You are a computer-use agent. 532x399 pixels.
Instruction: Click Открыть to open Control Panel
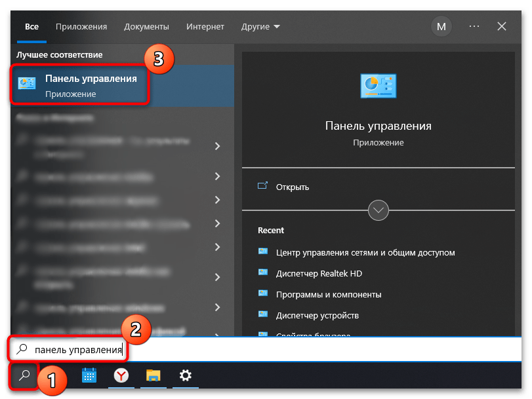[x=293, y=187]
